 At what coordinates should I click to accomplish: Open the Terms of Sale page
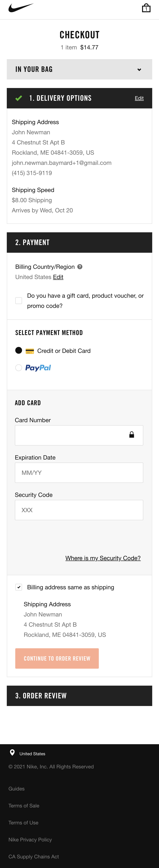click(x=24, y=806)
